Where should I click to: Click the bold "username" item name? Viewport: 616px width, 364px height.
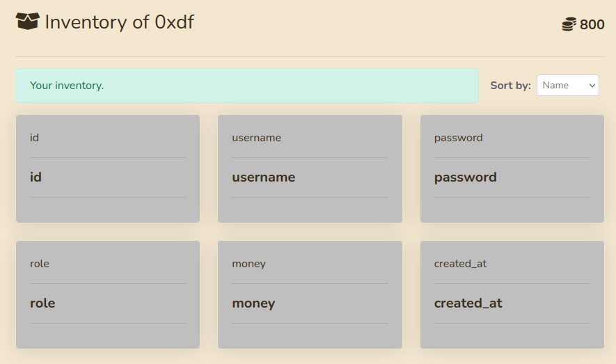(263, 177)
